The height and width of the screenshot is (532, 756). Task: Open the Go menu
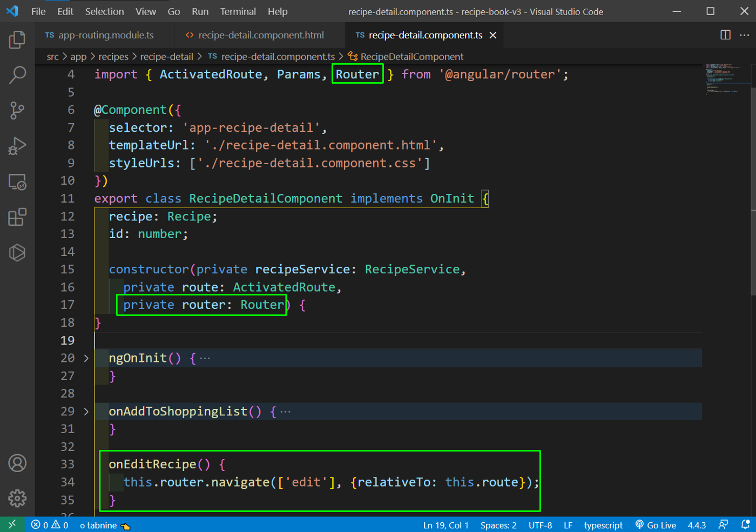coord(174,11)
